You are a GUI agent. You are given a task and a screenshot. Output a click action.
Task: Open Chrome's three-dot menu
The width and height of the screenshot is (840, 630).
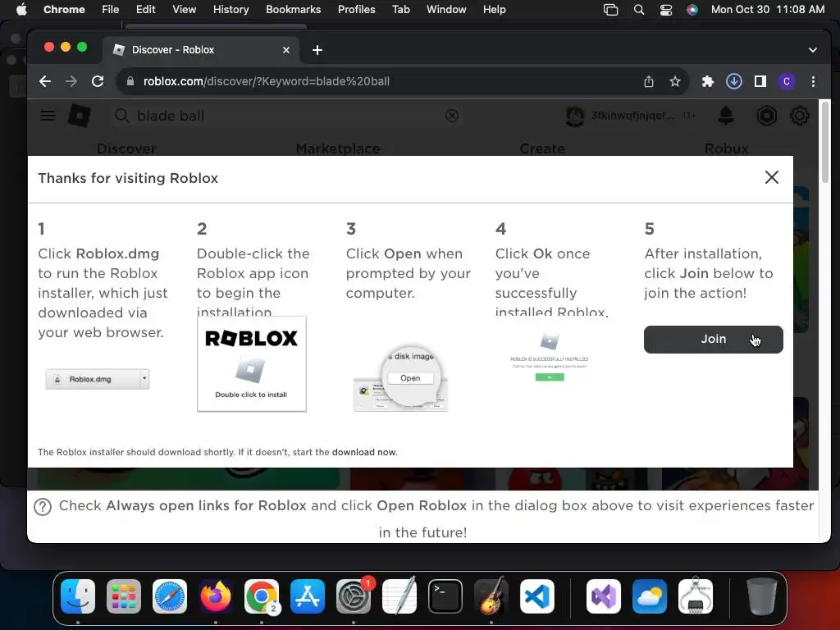pos(813,81)
